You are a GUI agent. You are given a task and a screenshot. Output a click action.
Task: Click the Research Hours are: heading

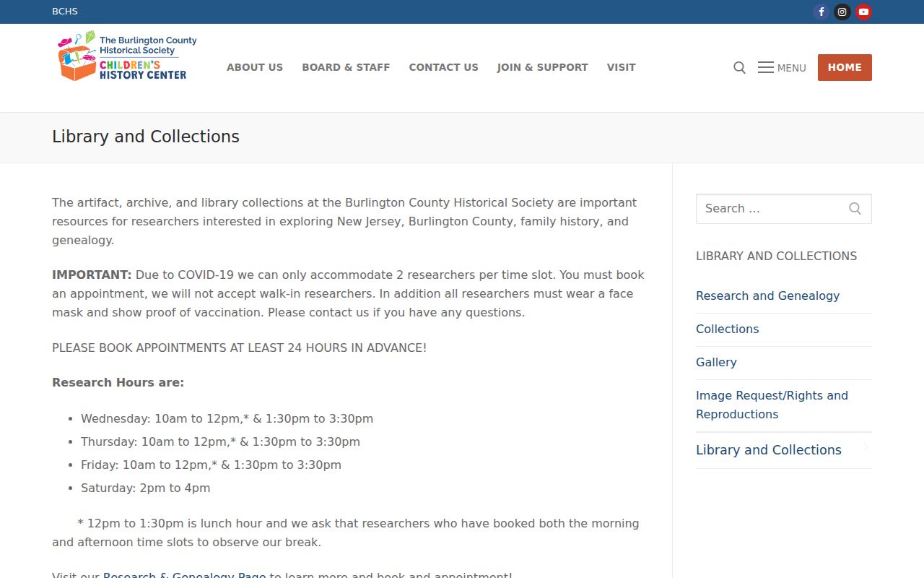point(118,382)
